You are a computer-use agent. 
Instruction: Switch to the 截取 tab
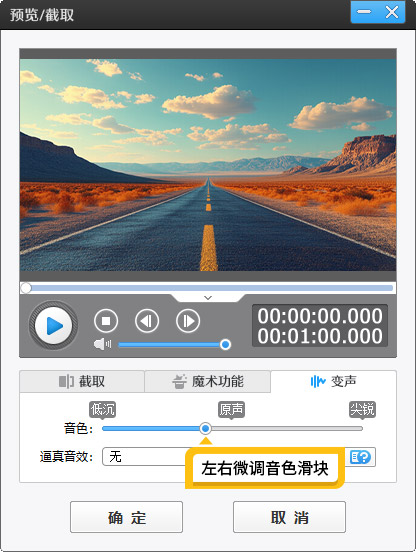[82, 381]
